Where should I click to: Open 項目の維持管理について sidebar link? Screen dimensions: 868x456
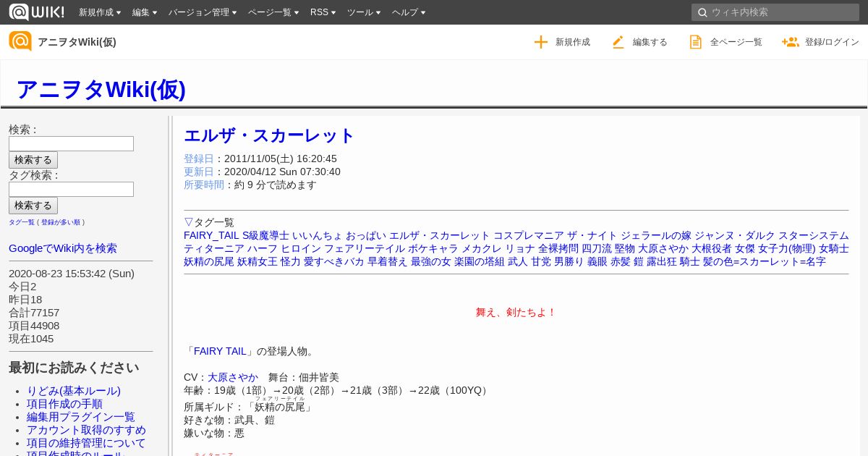(x=86, y=443)
